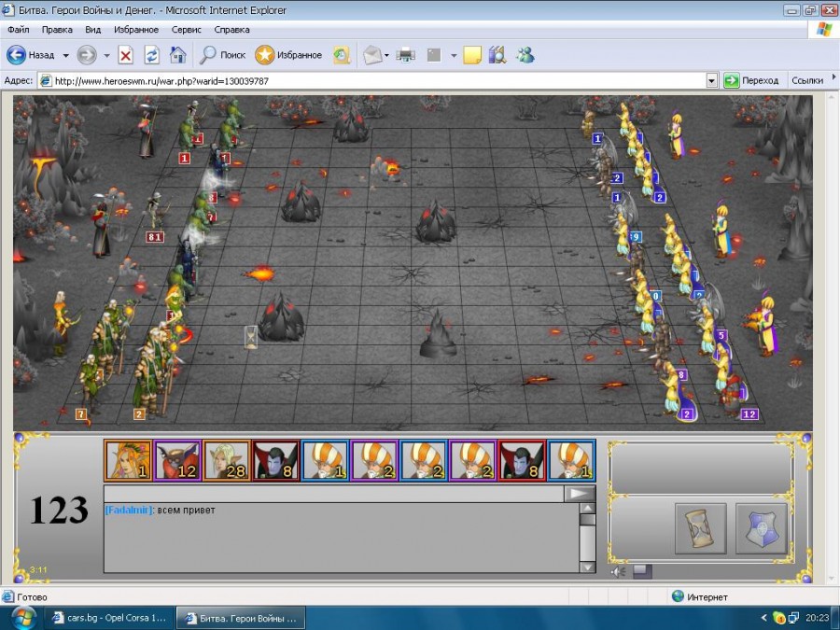This screenshot has width=840, height=630.
Task: Toggle the small square icon beside speaker
Action: (x=642, y=571)
